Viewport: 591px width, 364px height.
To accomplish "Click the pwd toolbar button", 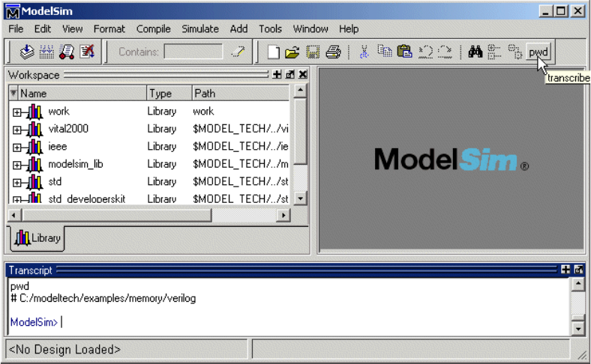I will point(538,52).
